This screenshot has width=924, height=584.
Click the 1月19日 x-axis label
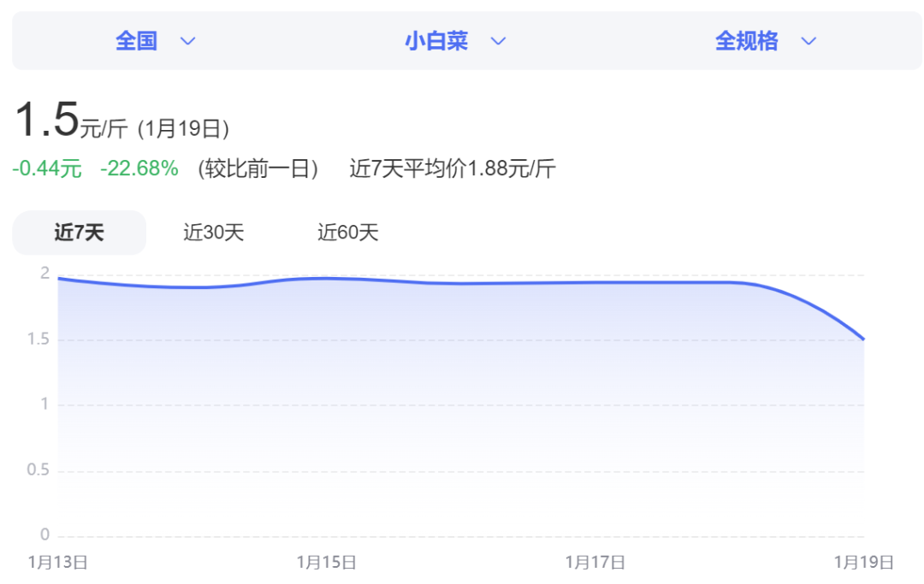coord(864,562)
